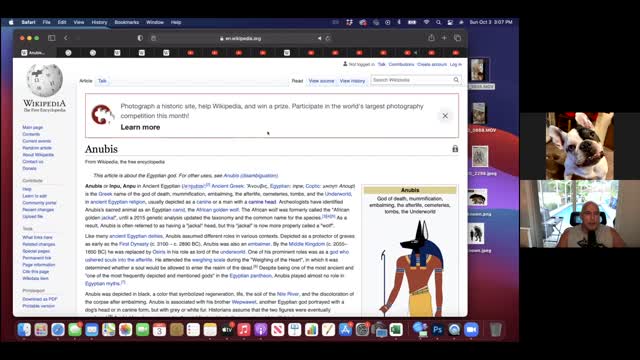The width and height of the screenshot is (640, 360).
Task: Open the Wi-Fi status menu bar icon
Action: [426, 22]
